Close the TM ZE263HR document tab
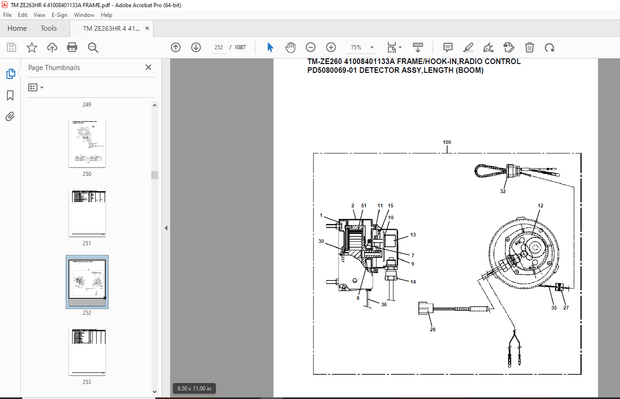620x399 pixels. point(147,28)
